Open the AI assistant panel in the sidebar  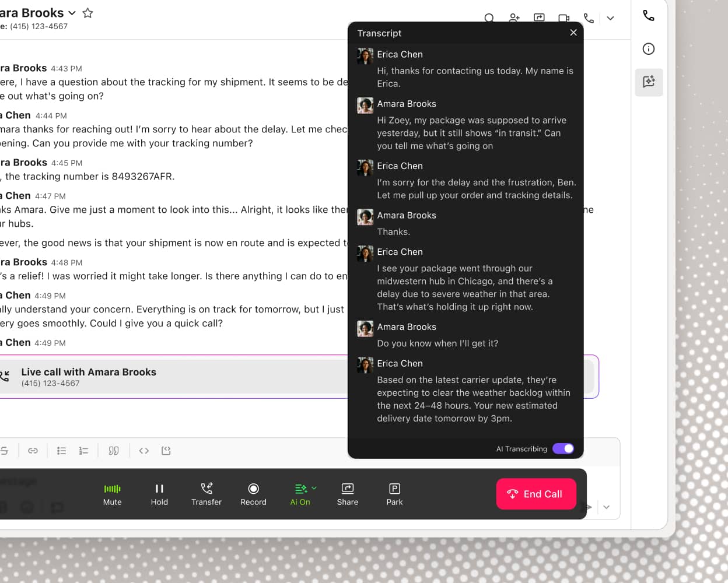coord(649,82)
